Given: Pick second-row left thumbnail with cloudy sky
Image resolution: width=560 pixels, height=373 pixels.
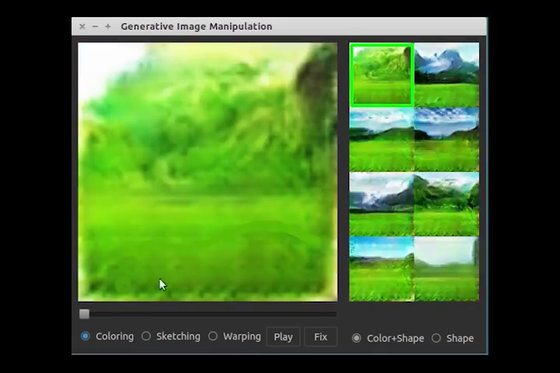Looking at the screenshot, I should coord(382,140).
